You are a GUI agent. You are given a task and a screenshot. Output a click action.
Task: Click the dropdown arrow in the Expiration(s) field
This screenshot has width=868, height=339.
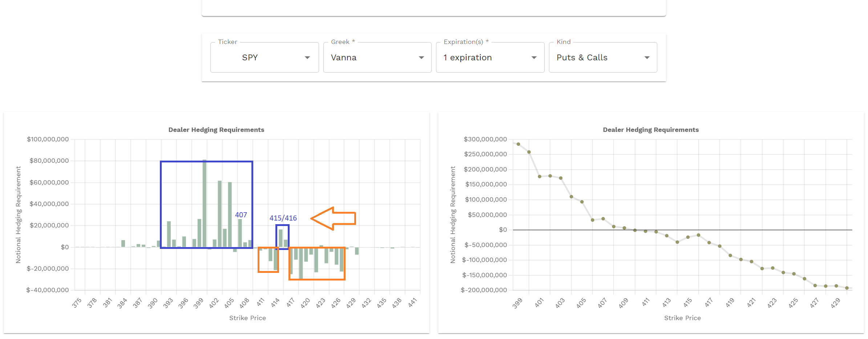pyautogui.click(x=534, y=58)
